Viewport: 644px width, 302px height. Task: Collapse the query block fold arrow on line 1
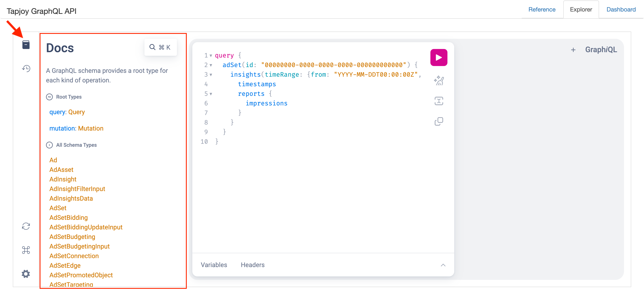pyautogui.click(x=211, y=56)
